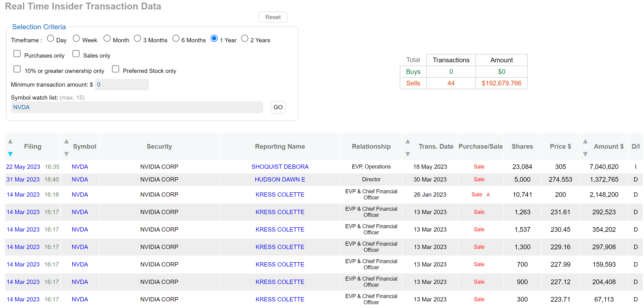The image size is (644, 308).
Task: Sort Filing column descending blue arrow
Action: [10, 154]
